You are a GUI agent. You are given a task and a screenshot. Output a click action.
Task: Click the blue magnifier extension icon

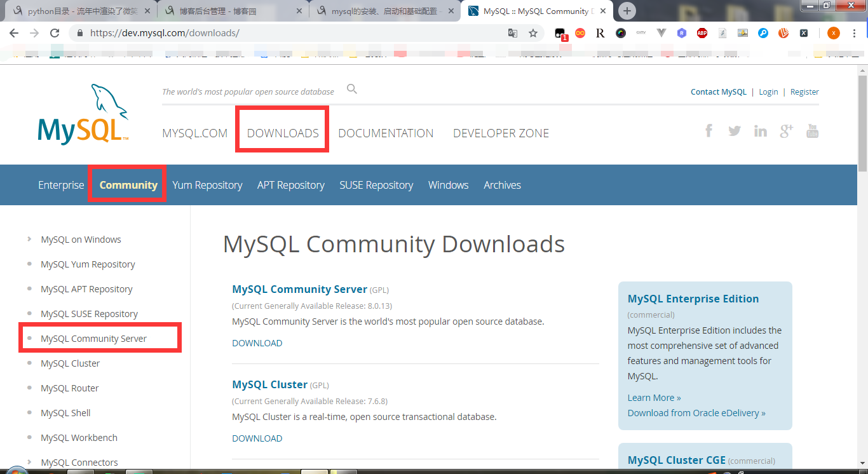coord(763,33)
